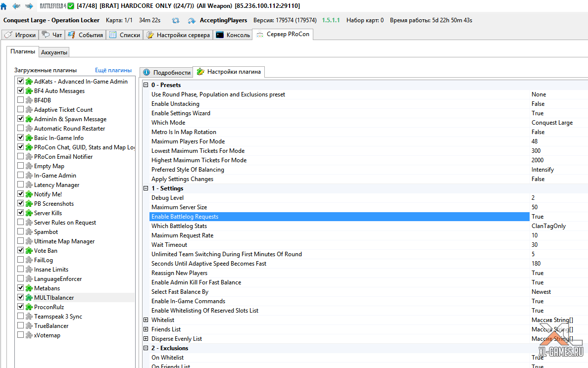Click the Notify Me! plugin icon
The height and width of the screenshot is (368, 588).
tap(29, 194)
